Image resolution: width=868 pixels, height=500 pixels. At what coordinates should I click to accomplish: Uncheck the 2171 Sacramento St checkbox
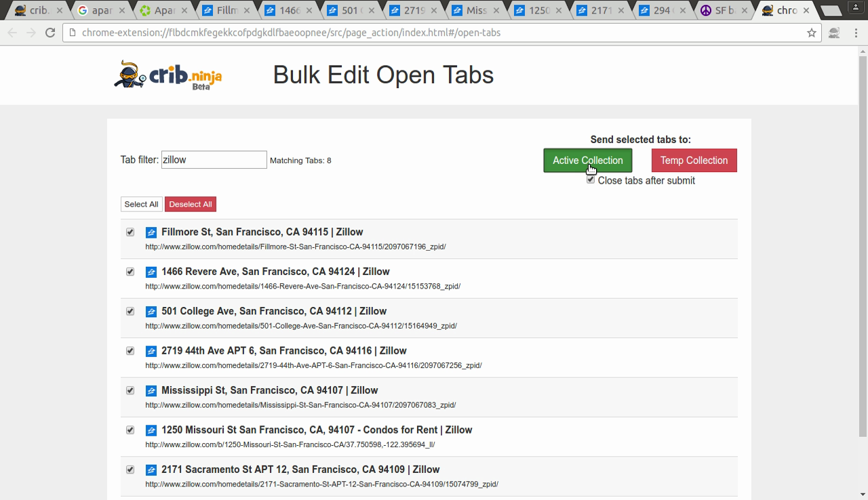point(130,470)
